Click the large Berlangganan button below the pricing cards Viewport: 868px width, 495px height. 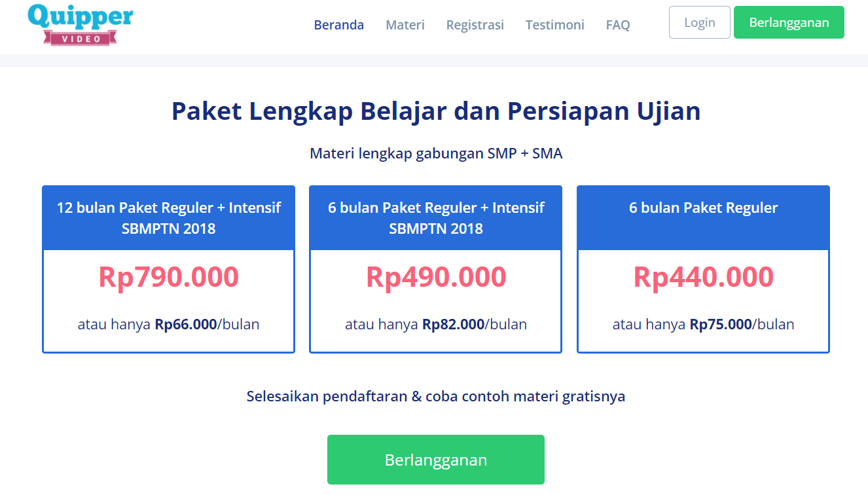tap(436, 459)
